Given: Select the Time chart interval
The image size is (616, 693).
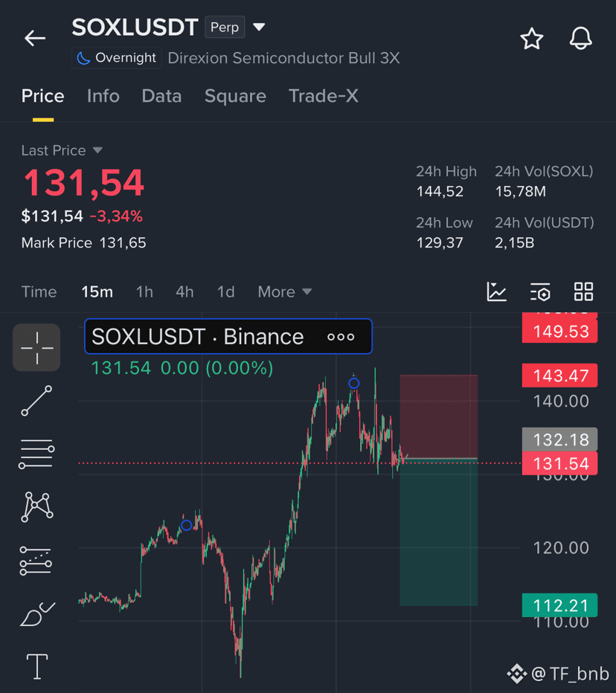Looking at the screenshot, I should [x=39, y=291].
